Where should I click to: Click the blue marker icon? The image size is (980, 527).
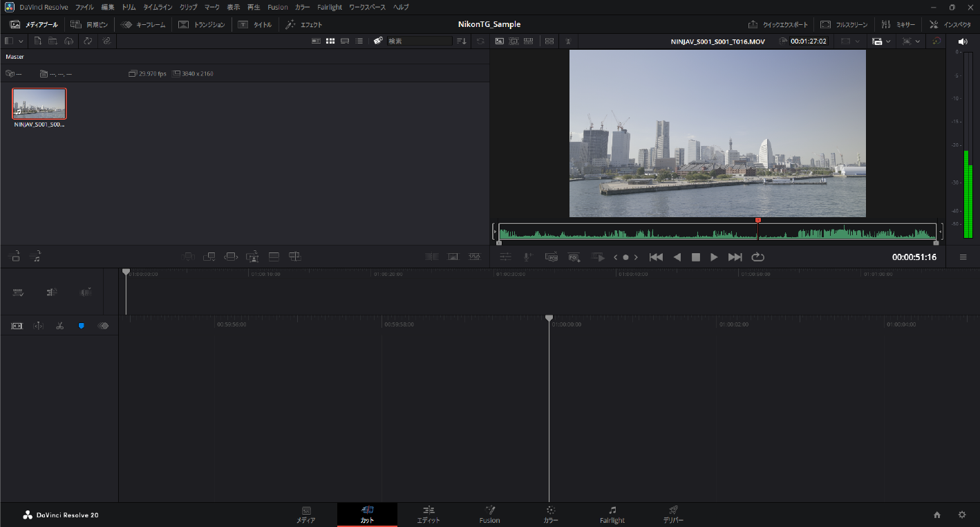(x=82, y=326)
